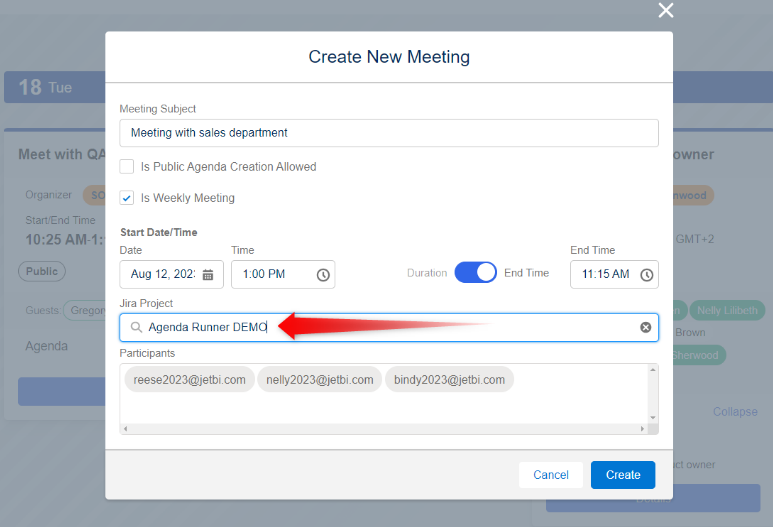Click the Jira Project search magnifier icon

tap(136, 327)
